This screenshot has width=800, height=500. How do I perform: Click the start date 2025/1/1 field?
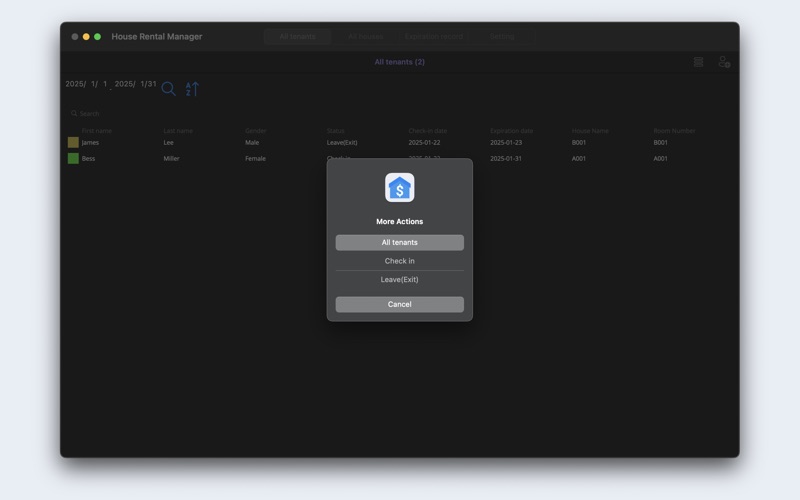click(86, 84)
